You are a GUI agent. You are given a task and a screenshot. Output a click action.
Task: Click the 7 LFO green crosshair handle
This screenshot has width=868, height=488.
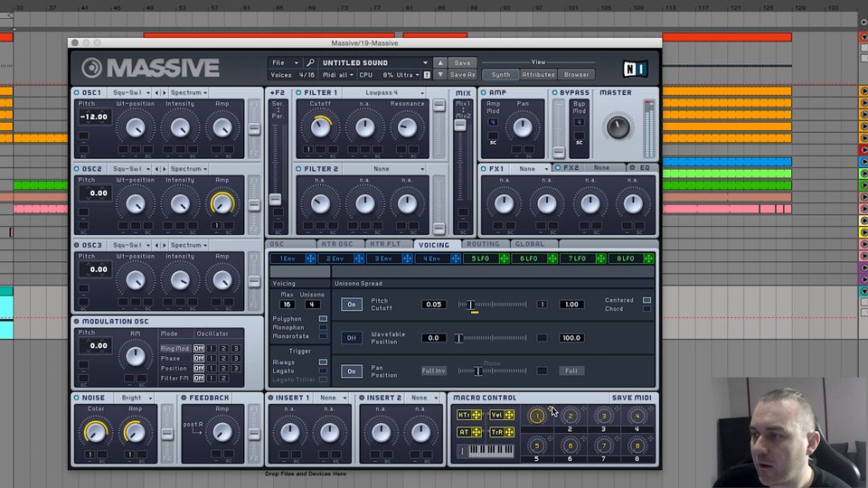[x=600, y=258]
